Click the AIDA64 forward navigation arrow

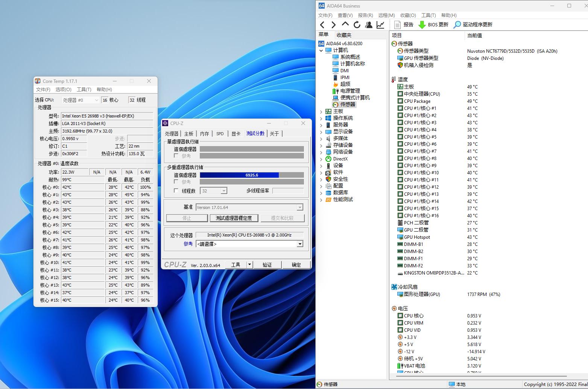point(334,25)
